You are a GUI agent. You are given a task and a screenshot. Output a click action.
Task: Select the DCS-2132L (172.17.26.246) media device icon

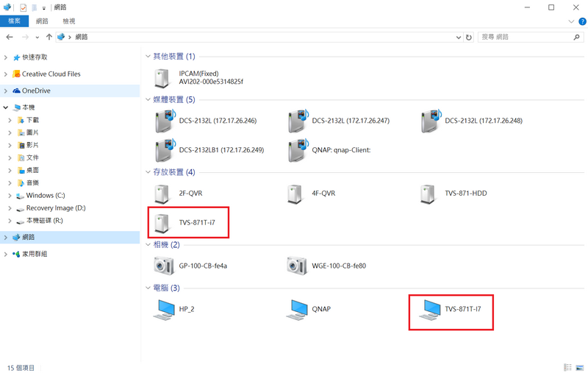(x=165, y=121)
